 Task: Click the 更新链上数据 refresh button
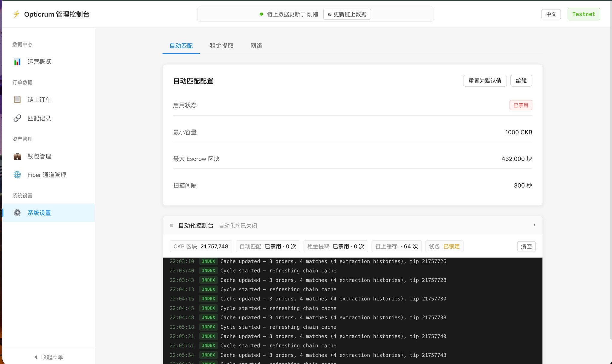click(347, 14)
